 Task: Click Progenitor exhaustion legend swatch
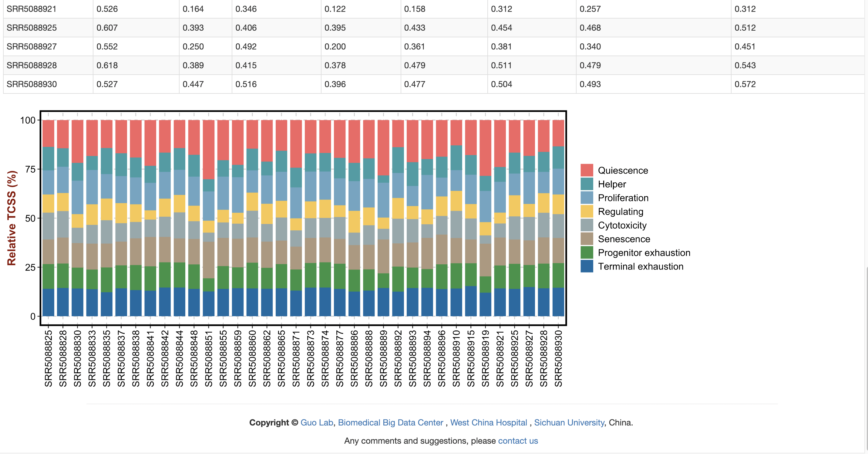click(587, 252)
